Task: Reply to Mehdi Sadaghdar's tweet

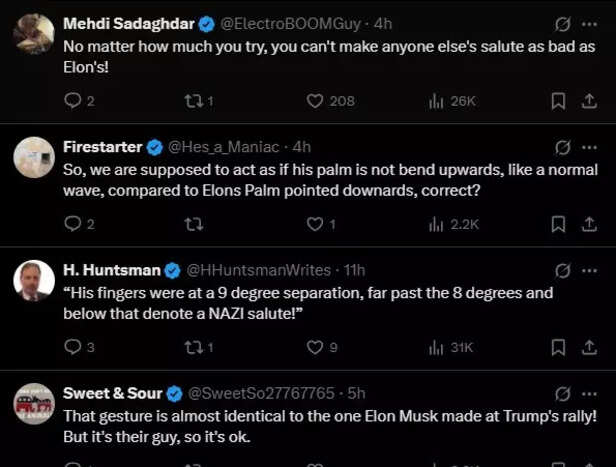Action: click(x=72, y=101)
